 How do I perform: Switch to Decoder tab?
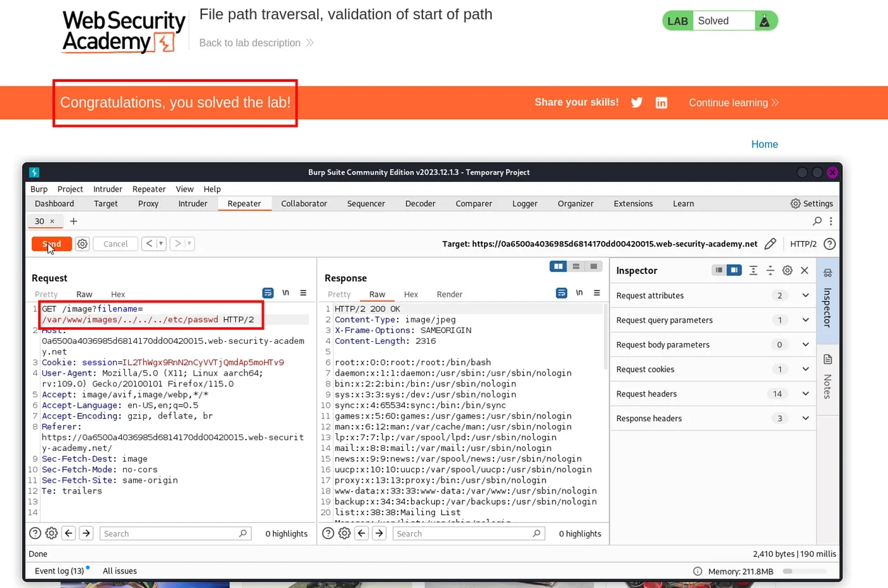pos(421,204)
